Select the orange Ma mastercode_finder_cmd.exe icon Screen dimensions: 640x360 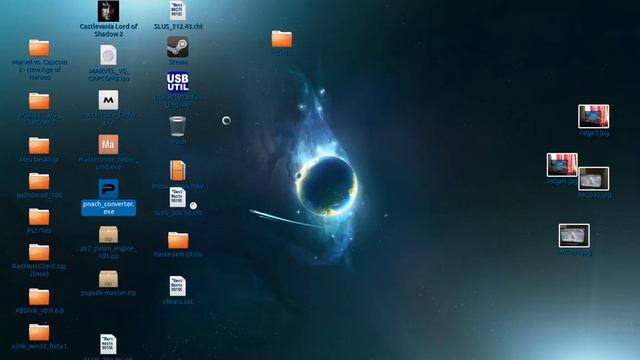[x=108, y=144]
